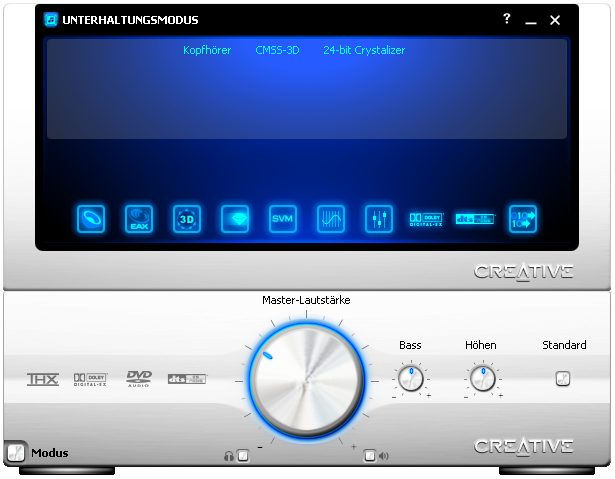Open DTS settings in display panel
The image size is (615, 479).
point(475,219)
